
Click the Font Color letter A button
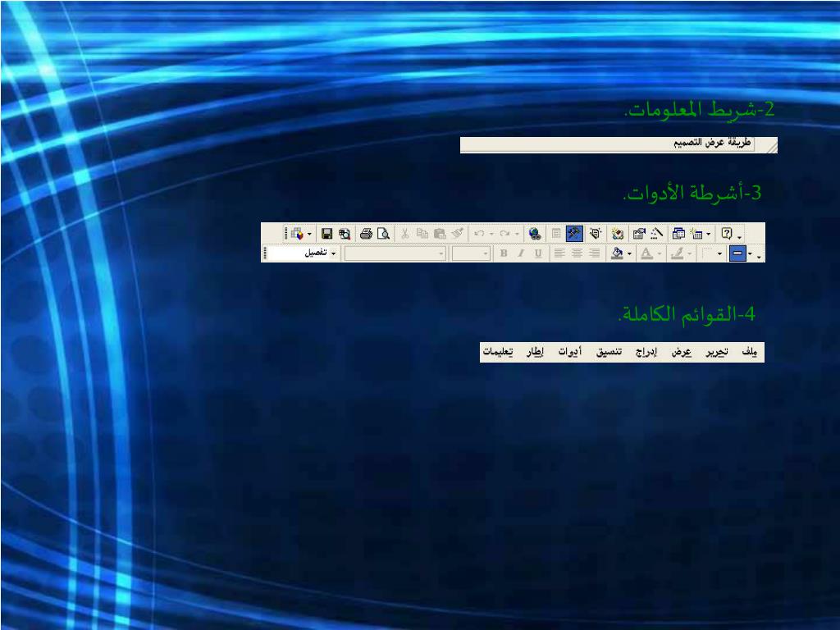(646, 253)
